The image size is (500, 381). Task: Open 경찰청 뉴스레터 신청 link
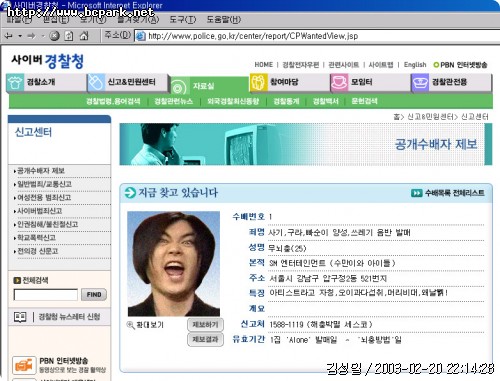tap(69, 317)
